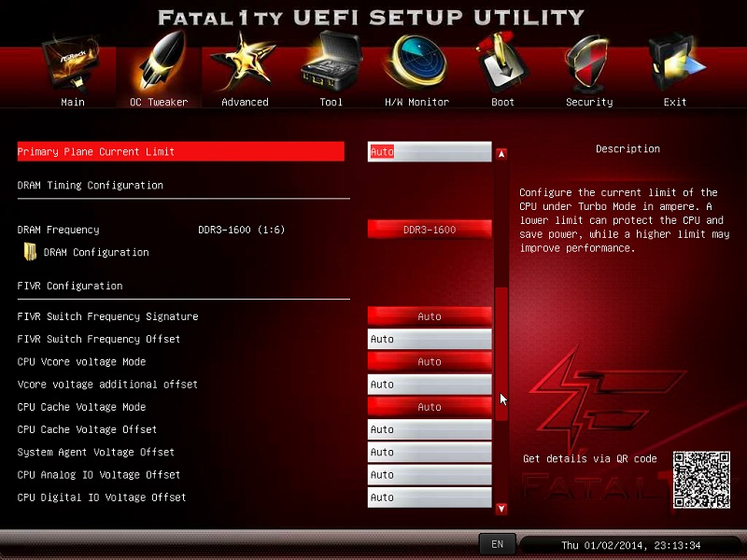The width and height of the screenshot is (747, 560).
Task: Click the Exit door icon
Action: point(675,63)
